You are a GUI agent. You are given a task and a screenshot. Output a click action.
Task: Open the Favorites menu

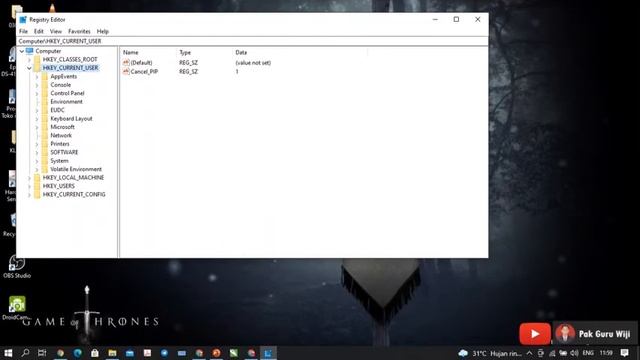79,31
